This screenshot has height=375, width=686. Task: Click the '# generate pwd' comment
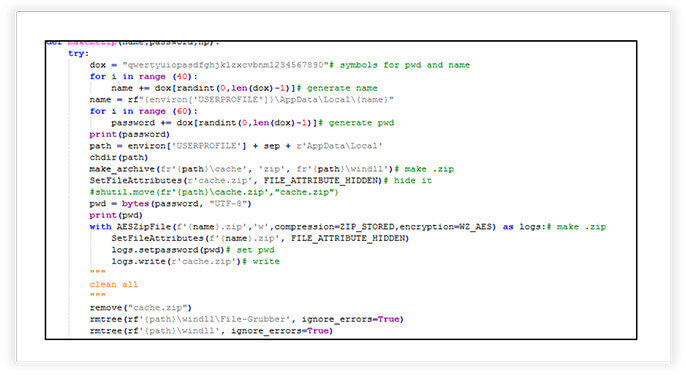pyautogui.click(x=356, y=123)
